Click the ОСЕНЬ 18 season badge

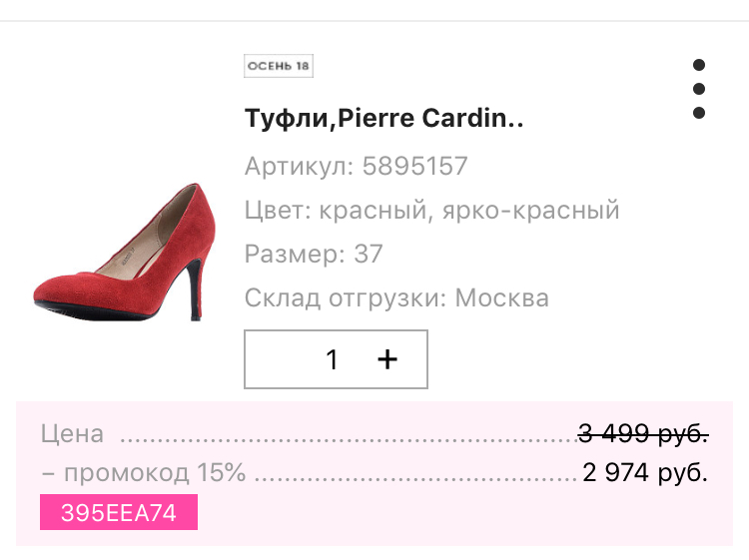(279, 67)
